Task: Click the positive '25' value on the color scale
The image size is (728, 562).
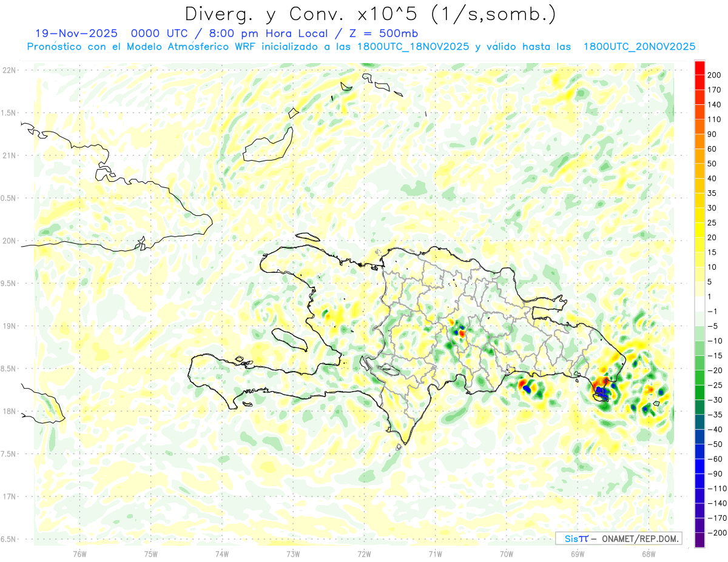Action: tap(713, 222)
